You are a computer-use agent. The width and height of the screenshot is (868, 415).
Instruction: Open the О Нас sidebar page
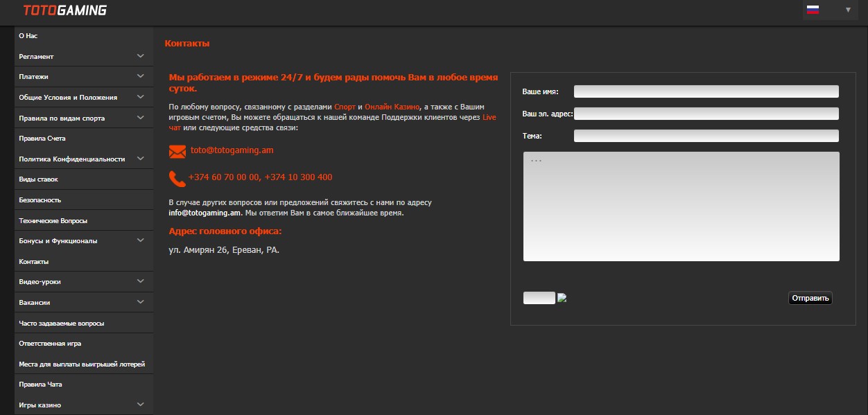pyautogui.click(x=84, y=35)
